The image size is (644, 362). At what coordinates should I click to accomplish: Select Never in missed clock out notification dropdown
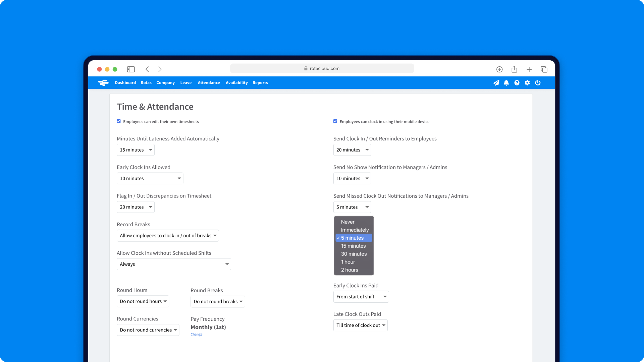tap(347, 222)
